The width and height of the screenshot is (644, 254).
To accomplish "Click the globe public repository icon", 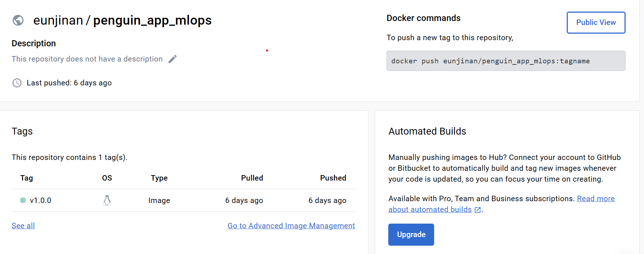I will coord(18,20).
